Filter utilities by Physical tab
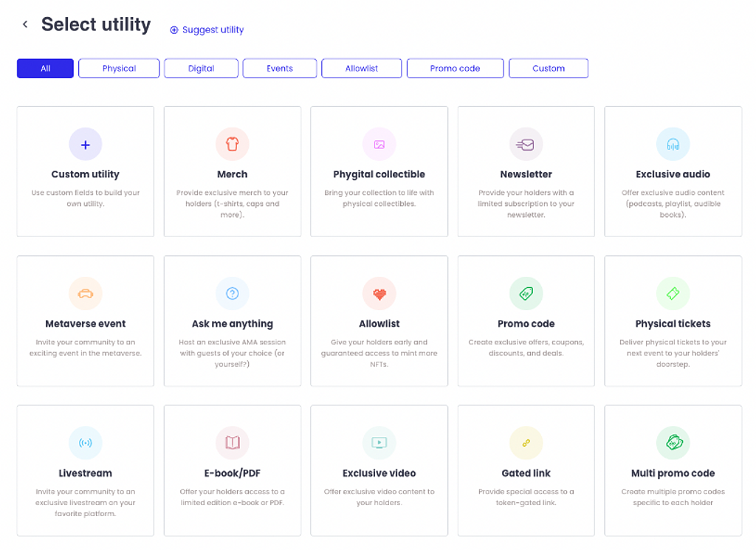 119,69
